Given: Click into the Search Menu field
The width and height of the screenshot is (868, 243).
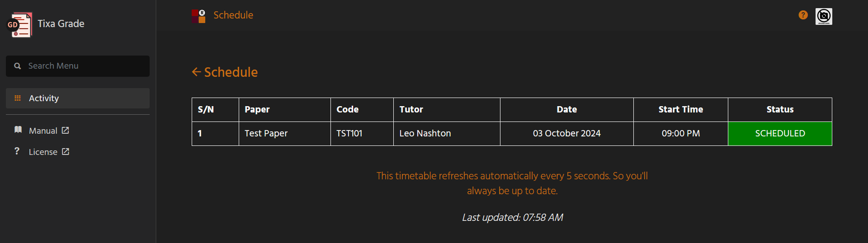Looking at the screenshot, I should point(78,66).
